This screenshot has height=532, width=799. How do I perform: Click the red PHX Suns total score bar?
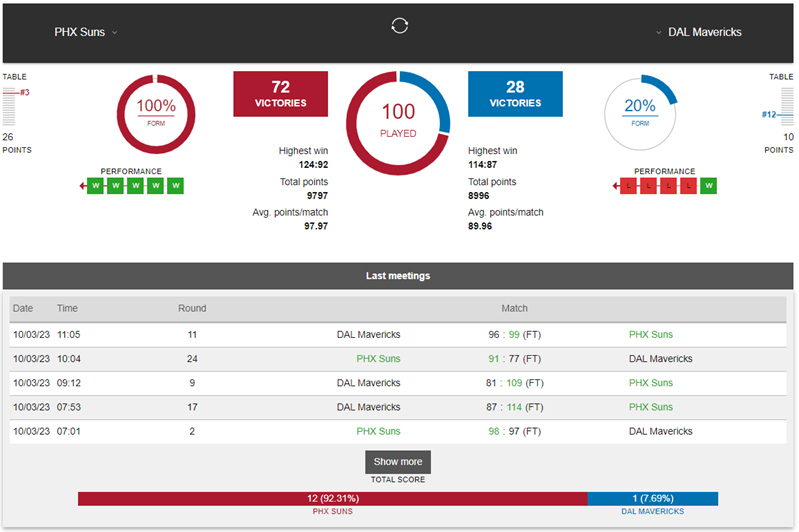332,498
